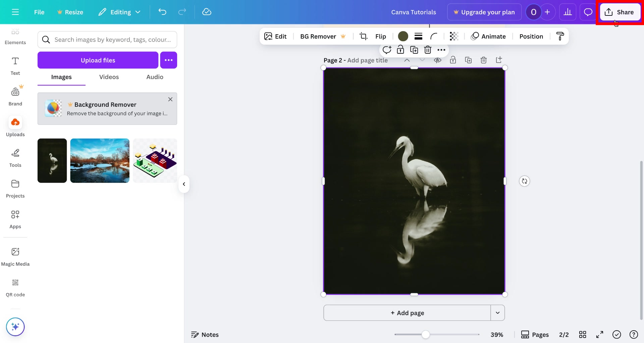Open the Text panel

(15, 66)
